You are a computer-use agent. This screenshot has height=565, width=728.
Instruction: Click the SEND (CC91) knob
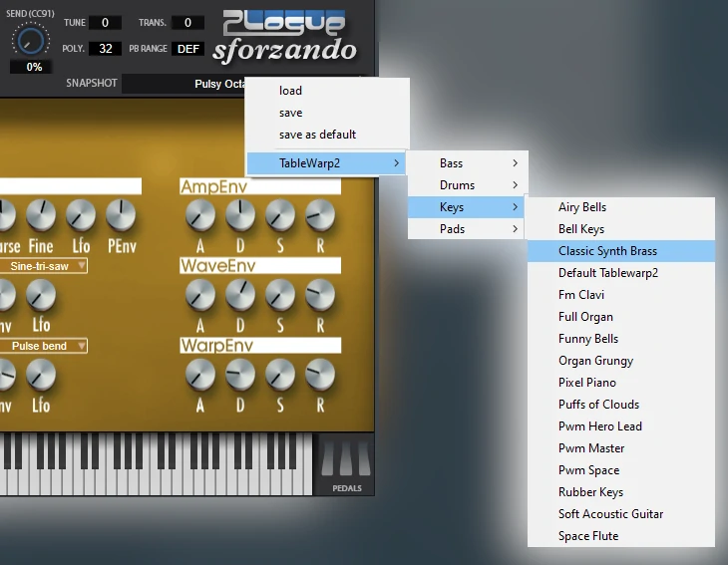click(x=30, y=39)
